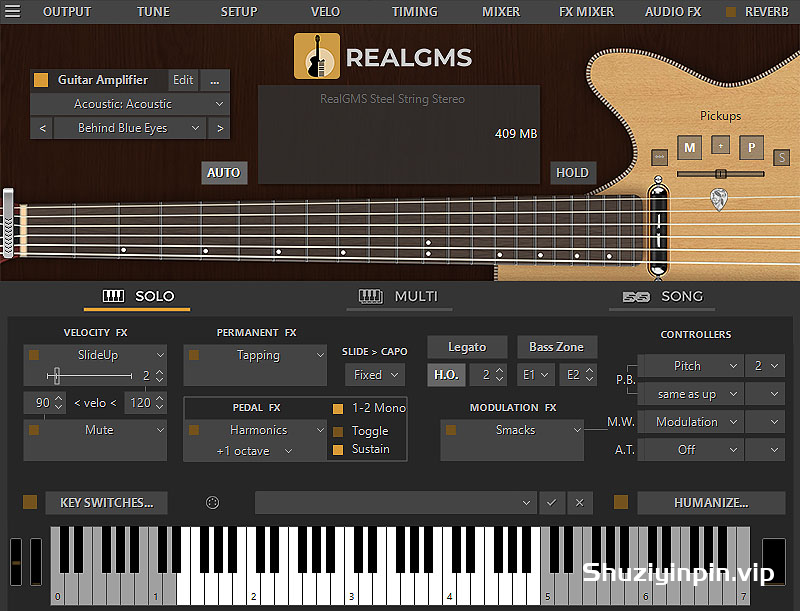The width and height of the screenshot is (800, 611).
Task: Open the same as up dropdown
Action: pyautogui.click(x=690, y=394)
